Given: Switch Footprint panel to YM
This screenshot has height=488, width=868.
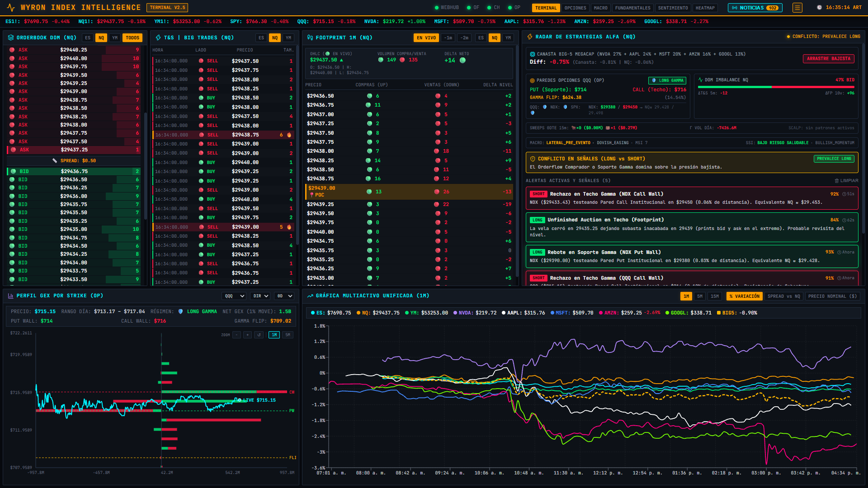Looking at the screenshot, I should pyautogui.click(x=508, y=38).
